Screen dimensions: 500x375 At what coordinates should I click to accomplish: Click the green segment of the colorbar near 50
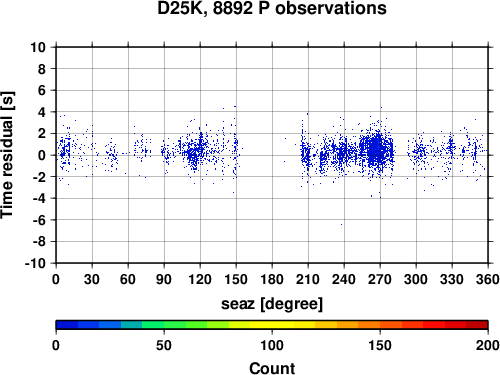pos(164,325)
